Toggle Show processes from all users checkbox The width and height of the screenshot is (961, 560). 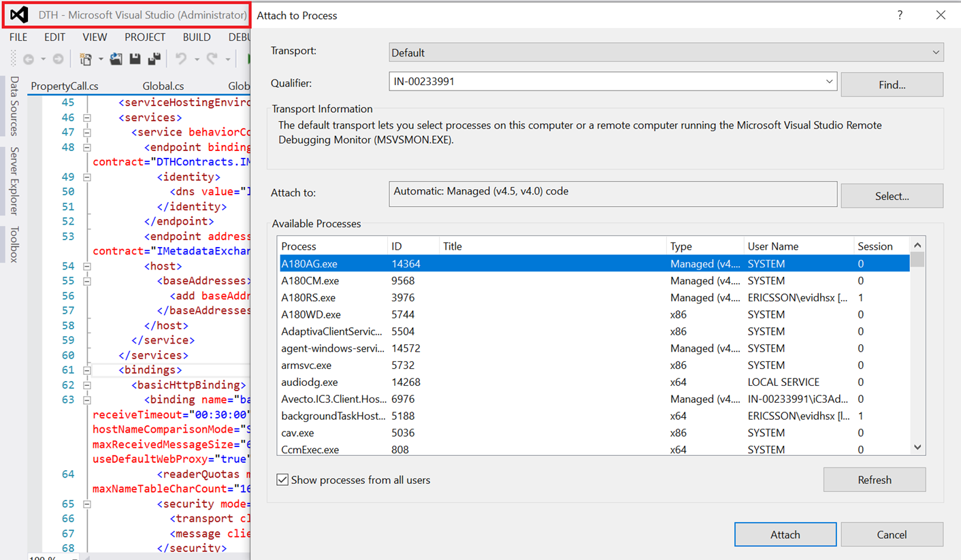[282, 480]
